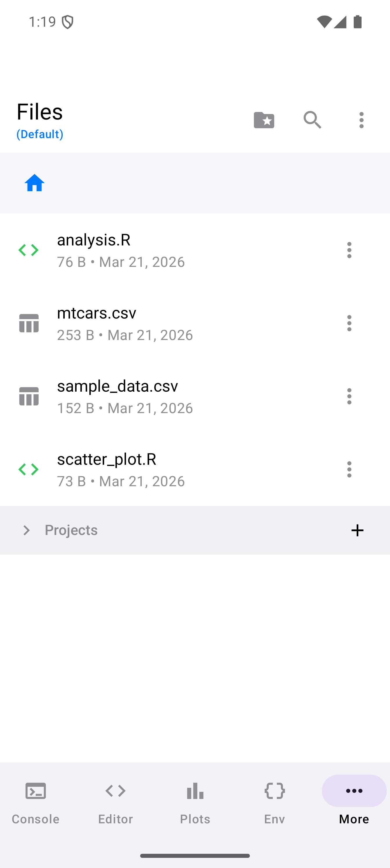This screenshot has width=390, height=868.
Task: Open options menu for analysis.R
Action: click(349, 250)
